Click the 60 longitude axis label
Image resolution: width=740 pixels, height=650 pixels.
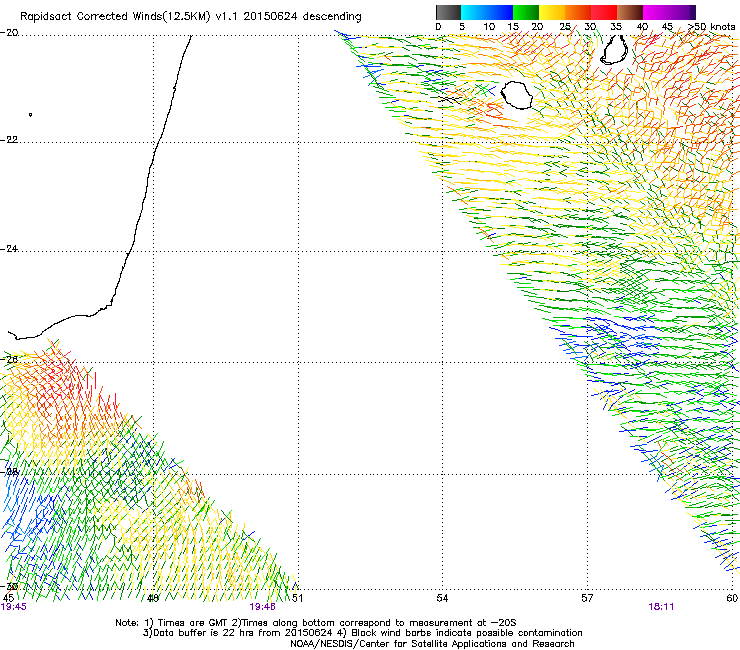(x=732, y=598)
